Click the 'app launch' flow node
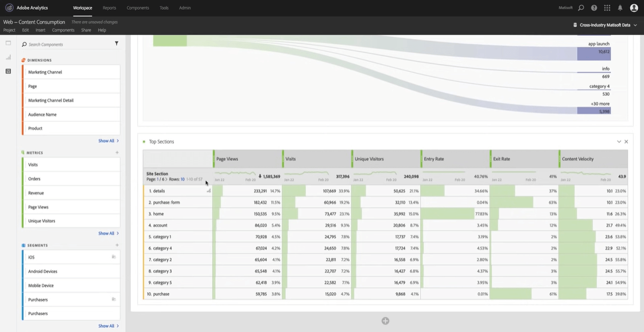This screenshot has height=332, width=644. (593, 53)
